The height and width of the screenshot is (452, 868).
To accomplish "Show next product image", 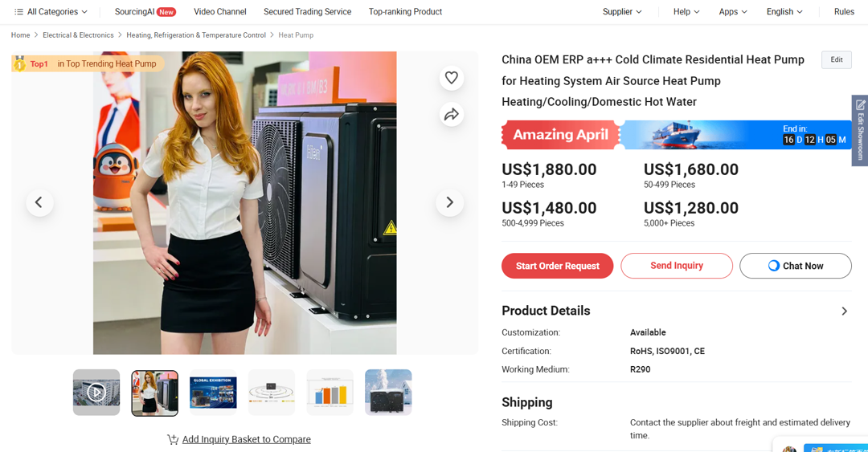I will [450, 202].
